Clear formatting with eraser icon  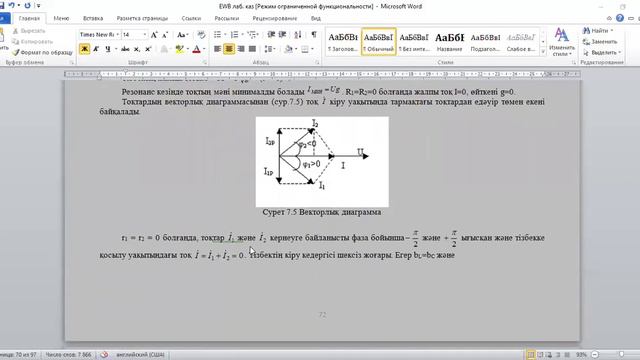click(x=201, y=35)
